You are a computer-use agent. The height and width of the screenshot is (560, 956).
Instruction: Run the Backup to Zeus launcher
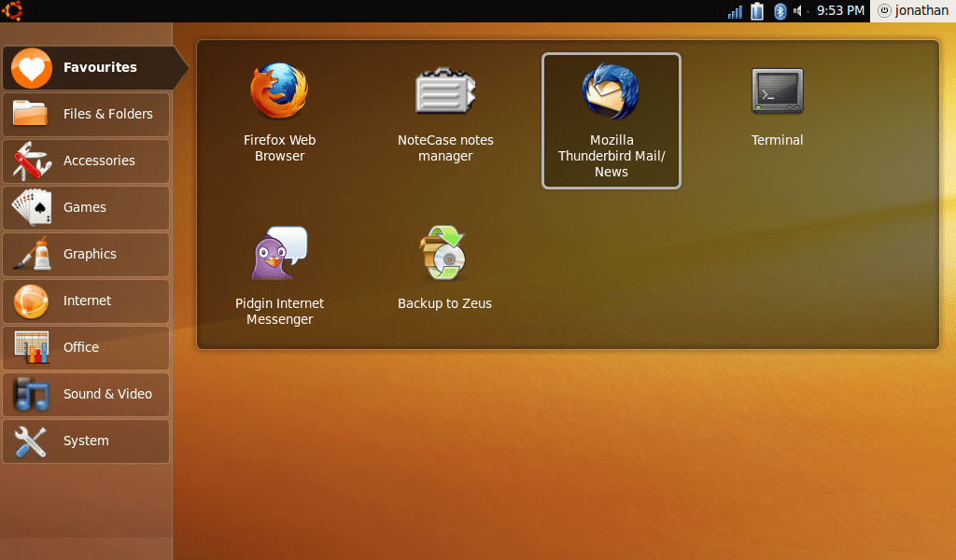click(444, 254)
